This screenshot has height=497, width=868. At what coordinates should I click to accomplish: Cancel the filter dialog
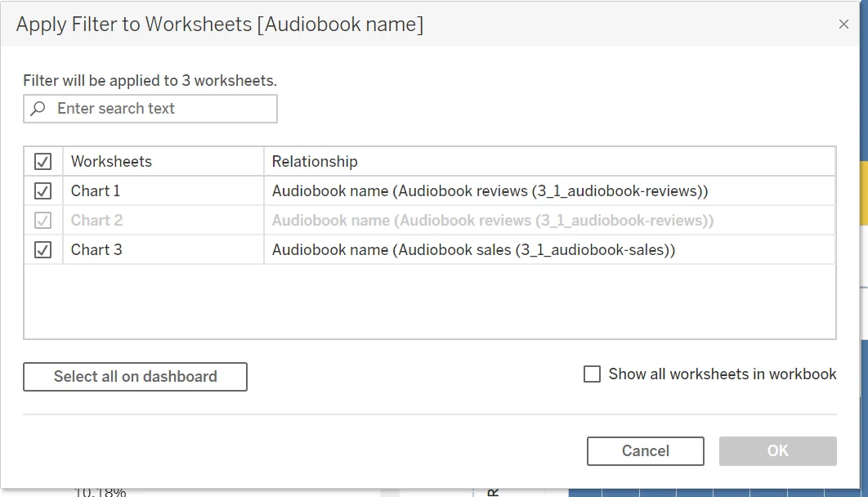[645, 451]
